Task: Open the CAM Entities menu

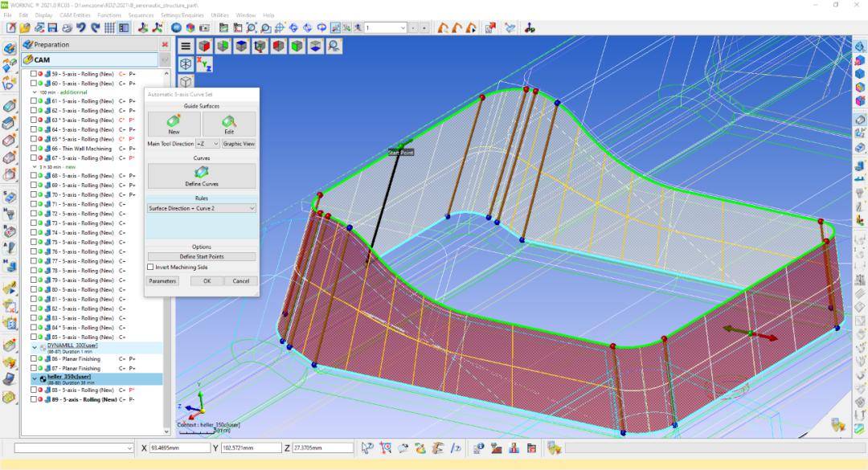Action: pyautogui.click(x=75, y=15)
